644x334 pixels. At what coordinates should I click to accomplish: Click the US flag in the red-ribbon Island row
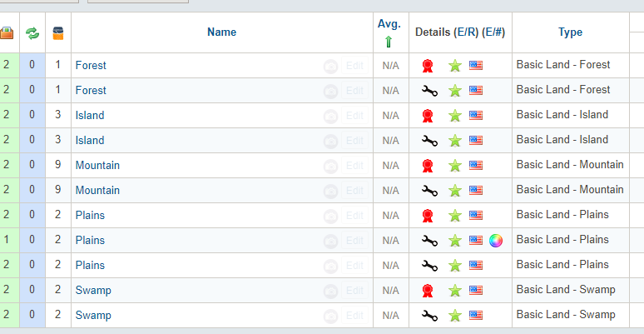(x=475, y=115)
